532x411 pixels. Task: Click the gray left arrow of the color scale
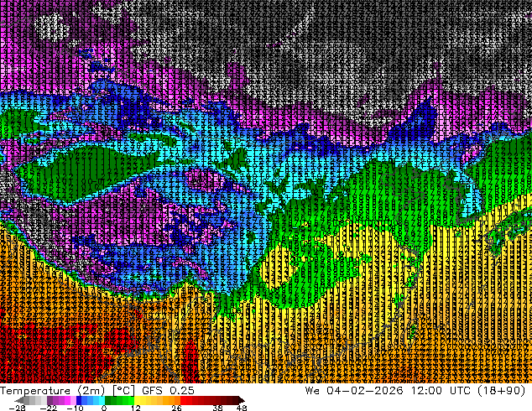pos(18,400)
